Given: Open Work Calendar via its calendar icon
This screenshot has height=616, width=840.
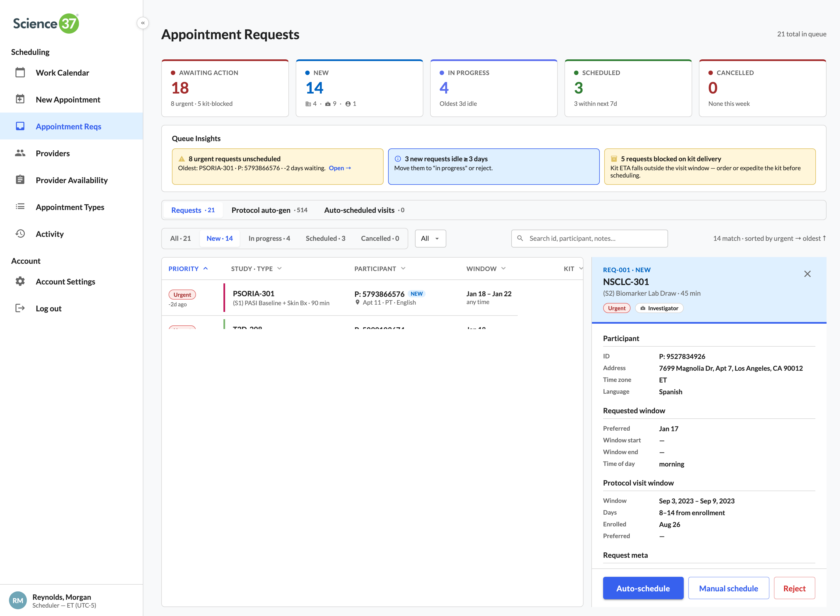Looking at the screenshot, I should pyautogui.click(x=20, y=72).
